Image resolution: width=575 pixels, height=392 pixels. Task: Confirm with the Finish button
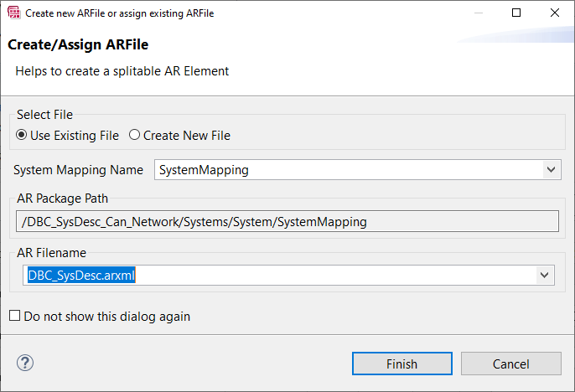402,364
